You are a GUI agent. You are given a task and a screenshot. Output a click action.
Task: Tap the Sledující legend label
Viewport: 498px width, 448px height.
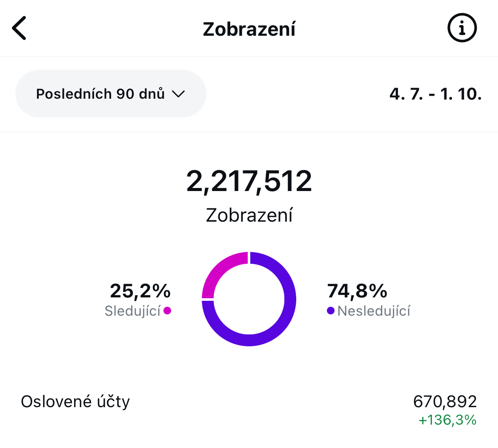point(132,311)
